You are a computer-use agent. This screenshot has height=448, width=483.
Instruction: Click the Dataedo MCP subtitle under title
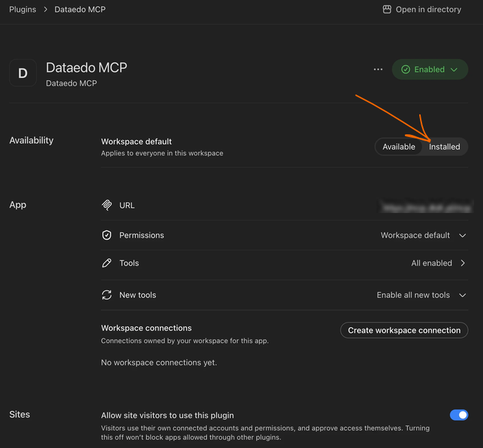coord(71,83)
